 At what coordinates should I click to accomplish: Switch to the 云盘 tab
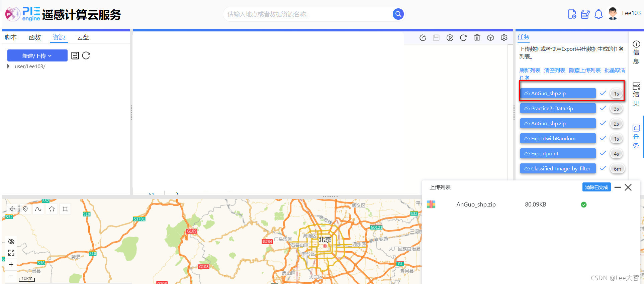pyautogui.click(x=83, y=37)
